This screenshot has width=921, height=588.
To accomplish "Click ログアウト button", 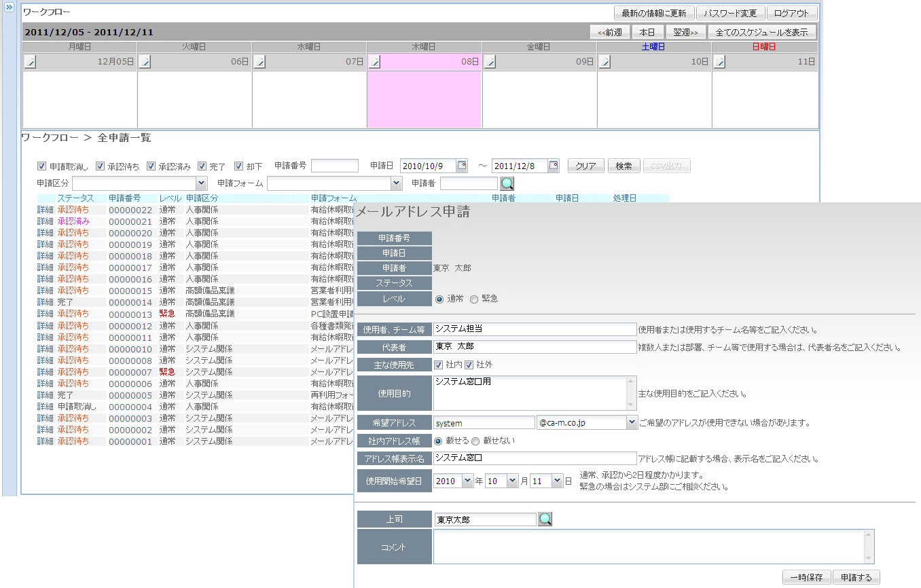I will pos(792,14).
